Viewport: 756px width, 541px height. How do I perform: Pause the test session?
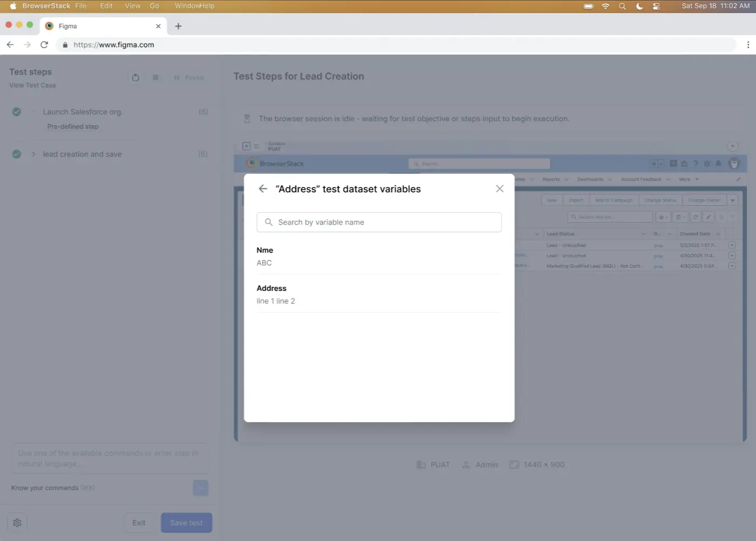pos(188,77)
